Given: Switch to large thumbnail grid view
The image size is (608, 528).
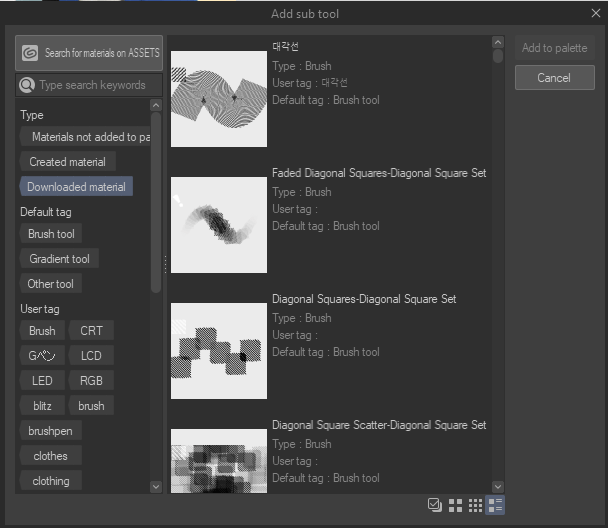Looking at the screenshot, I should (x=455, y=505).
